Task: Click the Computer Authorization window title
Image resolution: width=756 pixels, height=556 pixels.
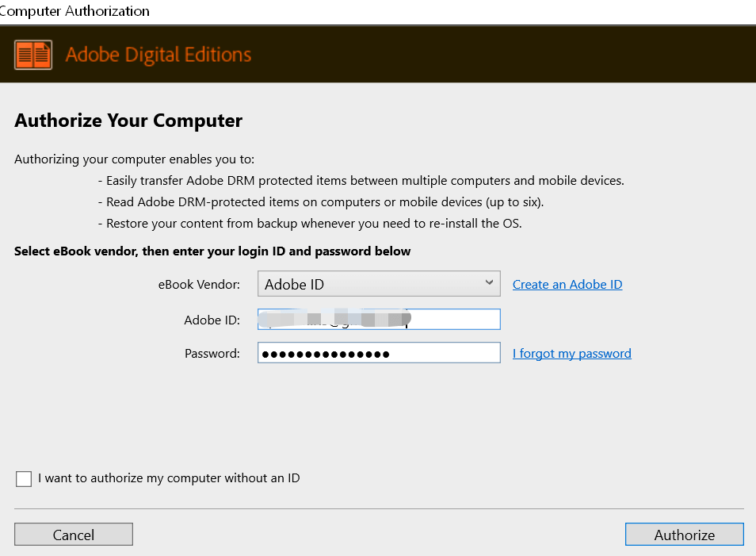Action: pyautogui.click(x=74, y=11)
